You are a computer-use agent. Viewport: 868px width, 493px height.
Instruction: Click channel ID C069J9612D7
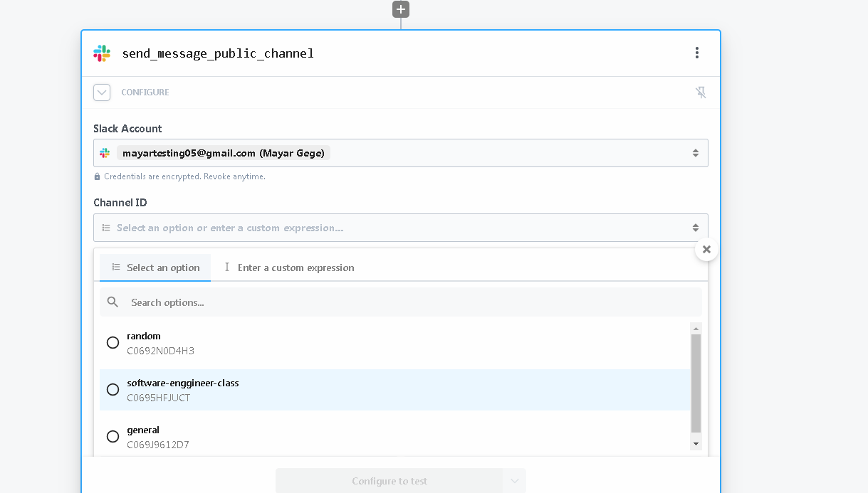[x=158, y=445]
